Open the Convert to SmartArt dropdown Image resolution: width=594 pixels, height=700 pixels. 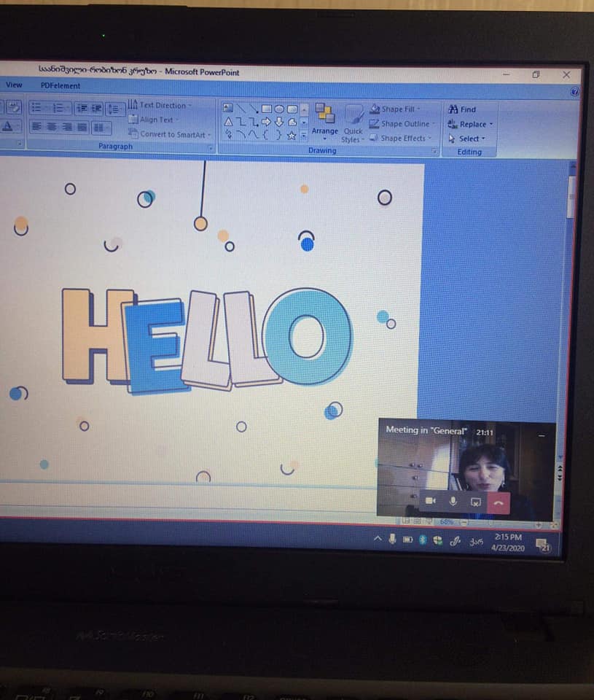[170, 134]
